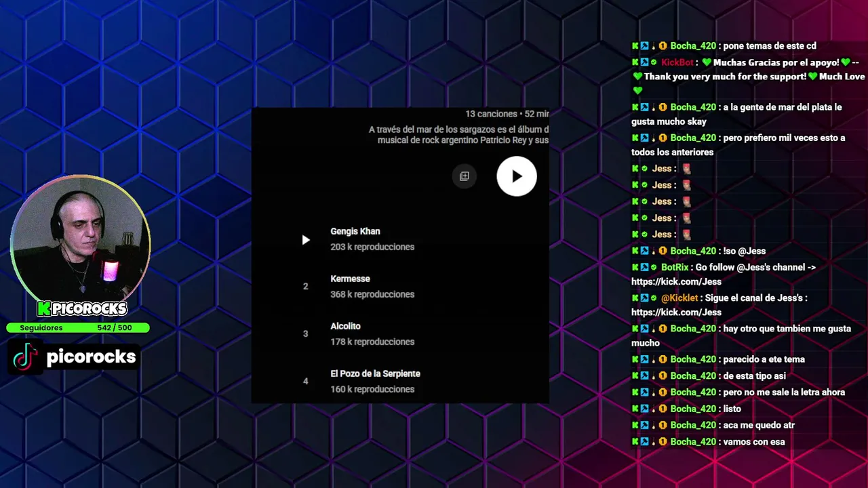Viewport: 868px width, 488px height.
Task: Click the BotRix username in chat
Action: pyautogui.click(x=675, y=268)
